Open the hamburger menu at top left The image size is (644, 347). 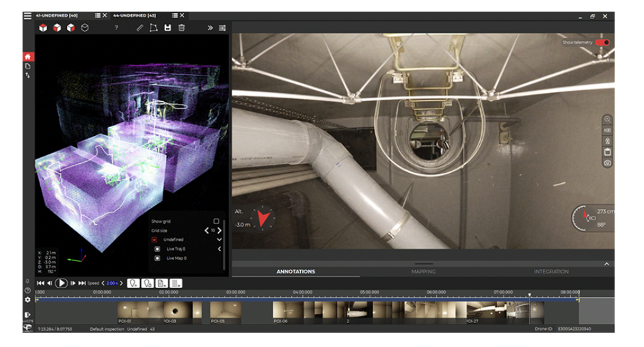click(27, 16)
